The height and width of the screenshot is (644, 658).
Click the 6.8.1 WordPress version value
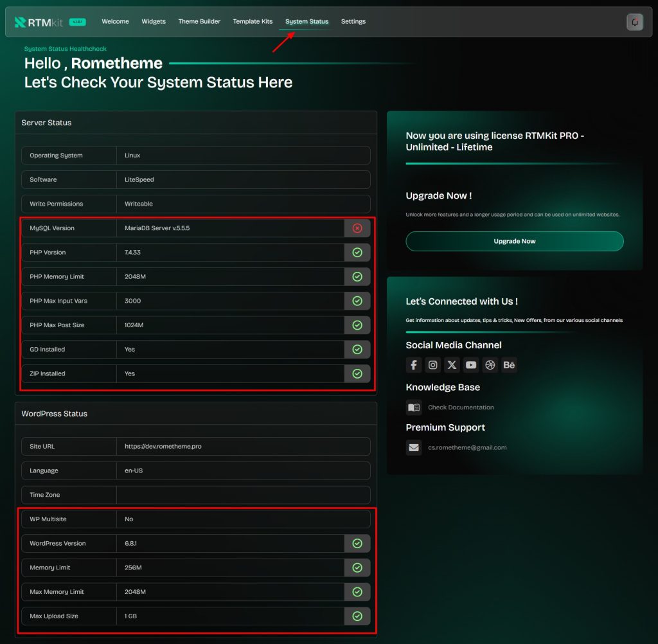(130, 543)
